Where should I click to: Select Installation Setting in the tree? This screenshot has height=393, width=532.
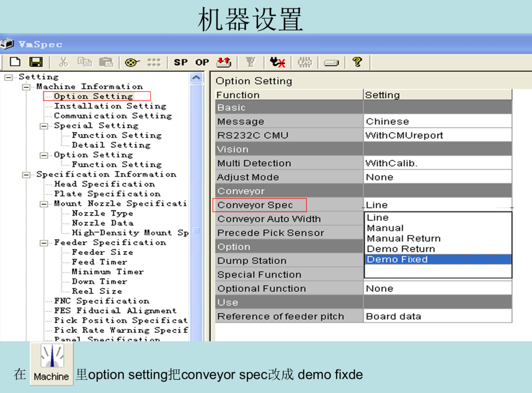(110, 106)
